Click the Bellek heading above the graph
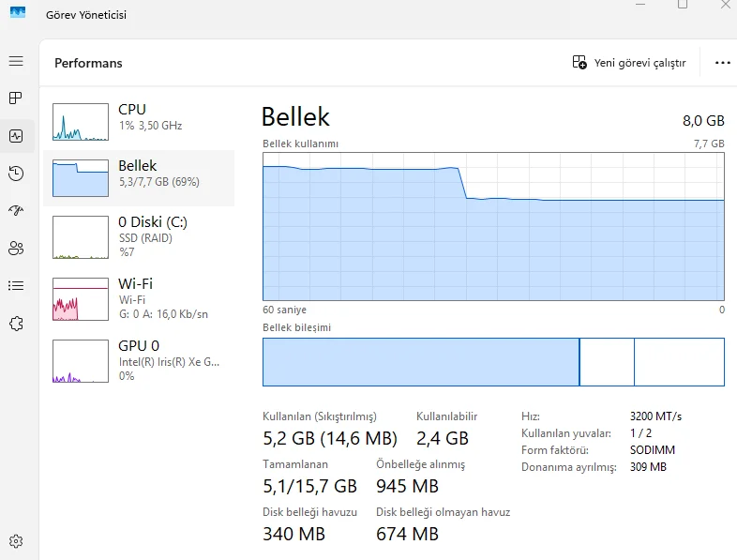Screen dimensions: 737x560 (x=295, y=116)
